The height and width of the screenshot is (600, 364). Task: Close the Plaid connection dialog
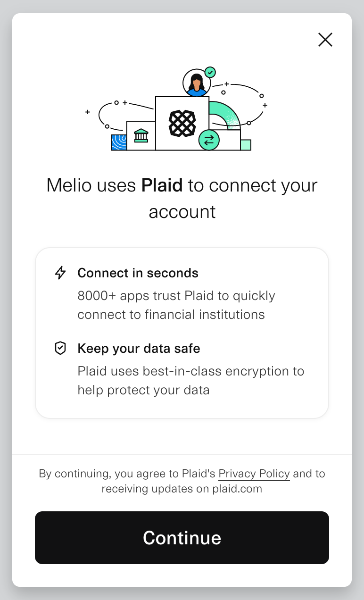(x=325, y=40)
